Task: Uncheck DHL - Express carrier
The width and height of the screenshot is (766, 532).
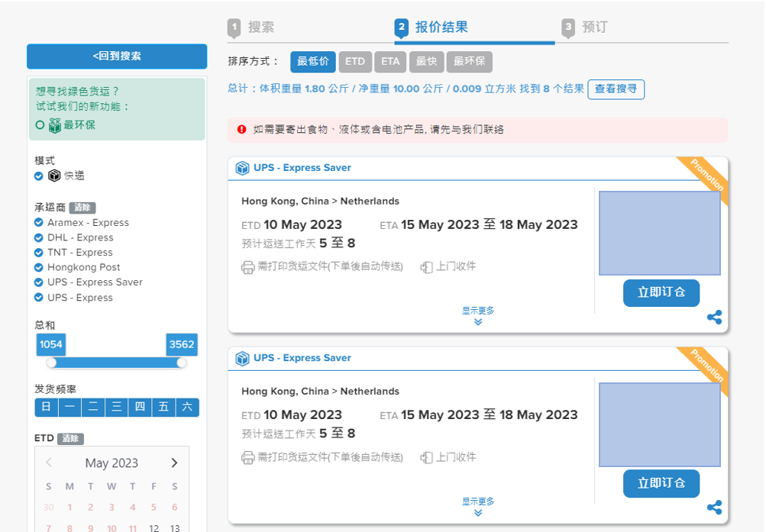Action: (39, 237)
